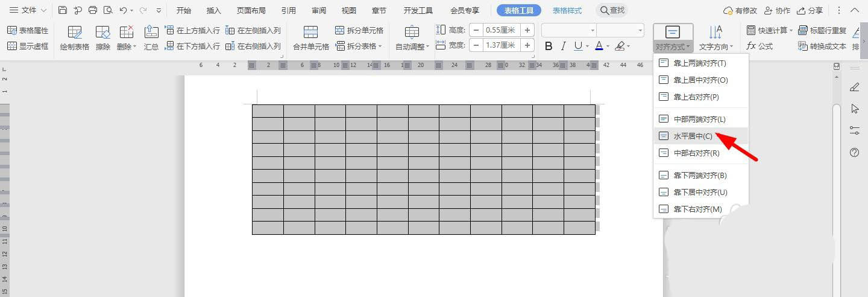Image resolution: width=868 pixels, height=297 pixels.
Task: Click the 对齐方式 alignment button
Action: (673, 38)
